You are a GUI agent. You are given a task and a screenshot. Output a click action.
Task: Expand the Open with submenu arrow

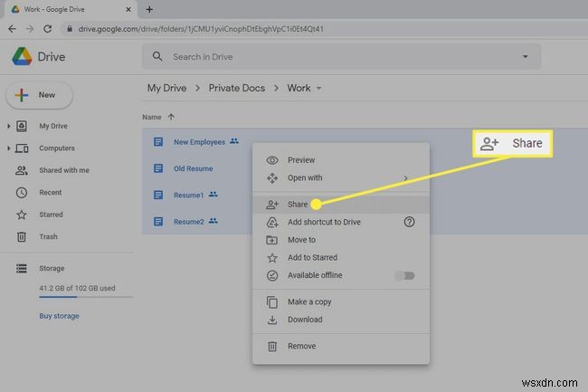(x=405, y=178)
